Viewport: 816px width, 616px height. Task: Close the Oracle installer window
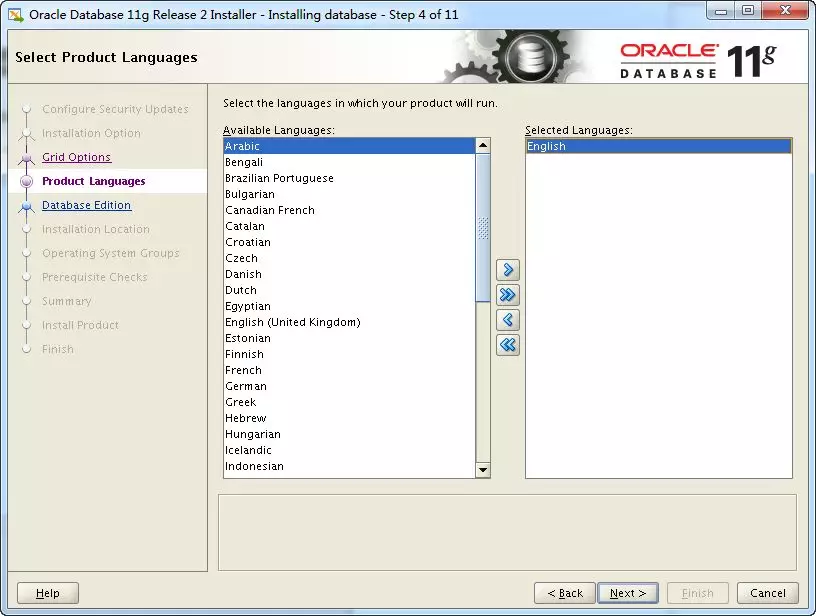click(x=785, y=11)
